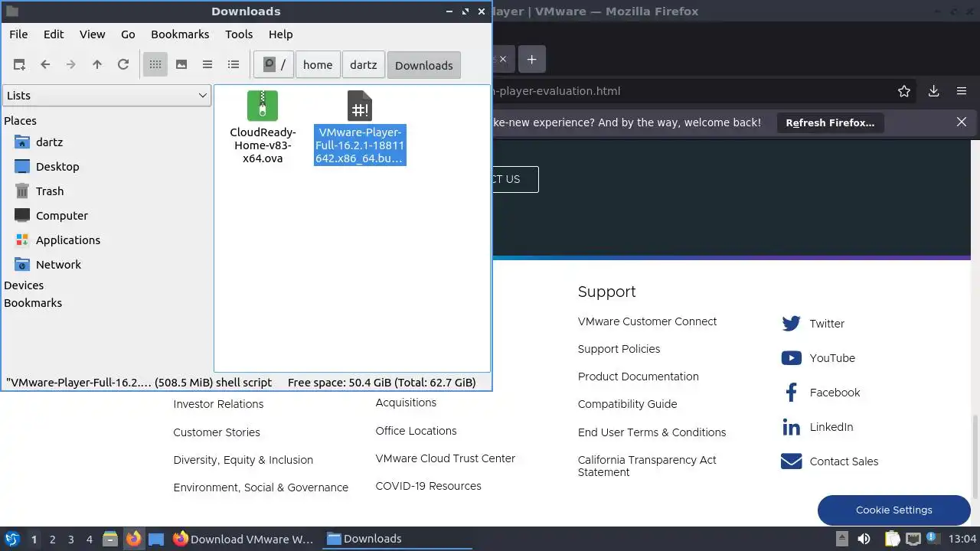Open network status tray icon

(x=913, y=539)
